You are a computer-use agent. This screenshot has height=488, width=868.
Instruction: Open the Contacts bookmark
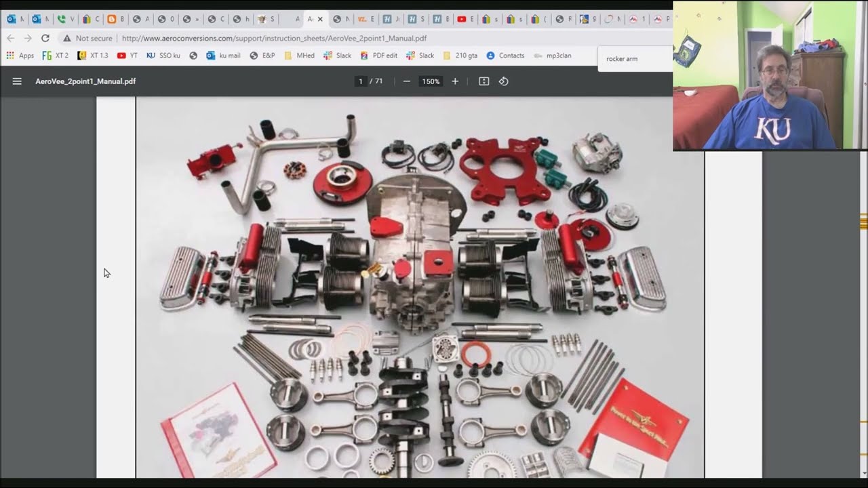click(x=505, y=56)
